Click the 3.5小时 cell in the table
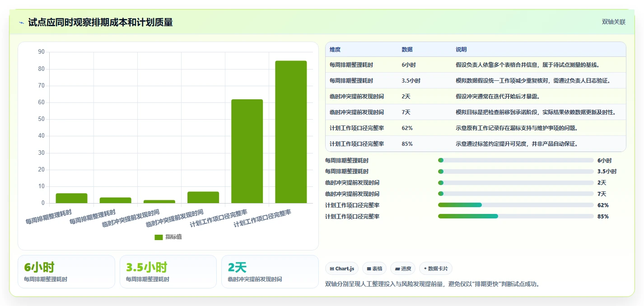644x306 pixels. coord(411,81)
